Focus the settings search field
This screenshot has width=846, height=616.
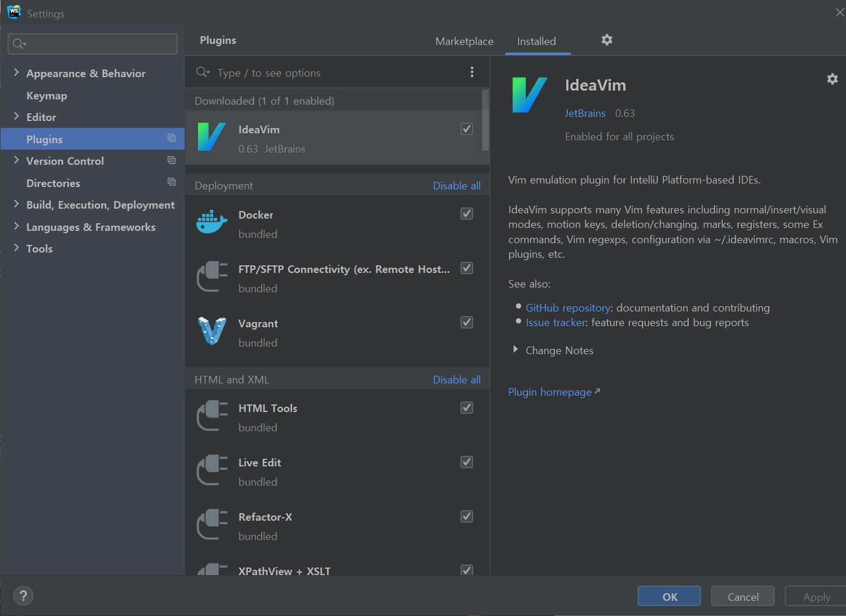click(x=92, y=44)
